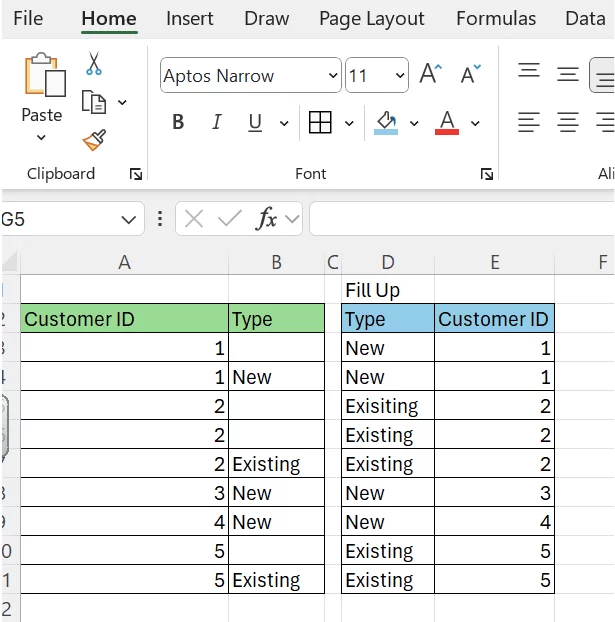The width and height of the screenshot is (615, 622).
Task: Expand Fill Color dropdown arrow
Action: coord(414,123)
